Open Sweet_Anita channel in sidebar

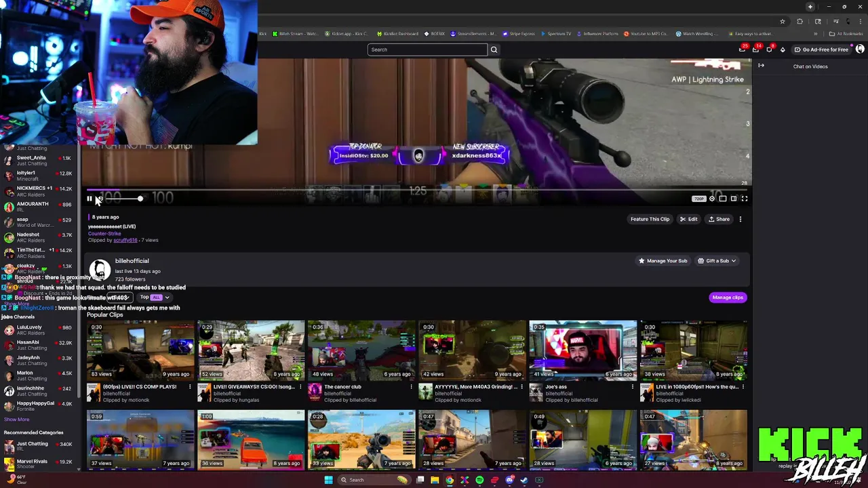point(39,161)
